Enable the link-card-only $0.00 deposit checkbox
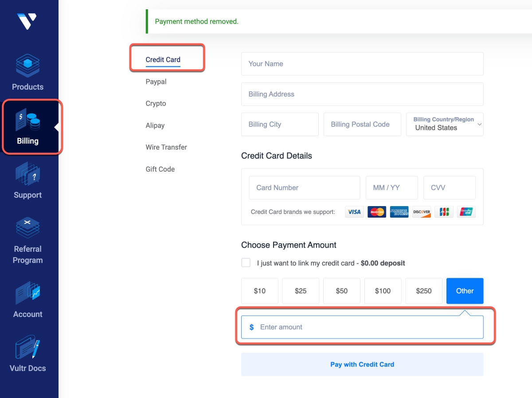The image size is (532, 398). [x=246, y=263]
